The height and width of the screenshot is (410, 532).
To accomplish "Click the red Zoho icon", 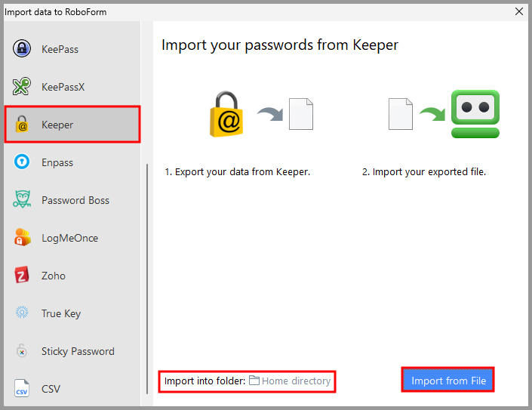I will 22,276.
